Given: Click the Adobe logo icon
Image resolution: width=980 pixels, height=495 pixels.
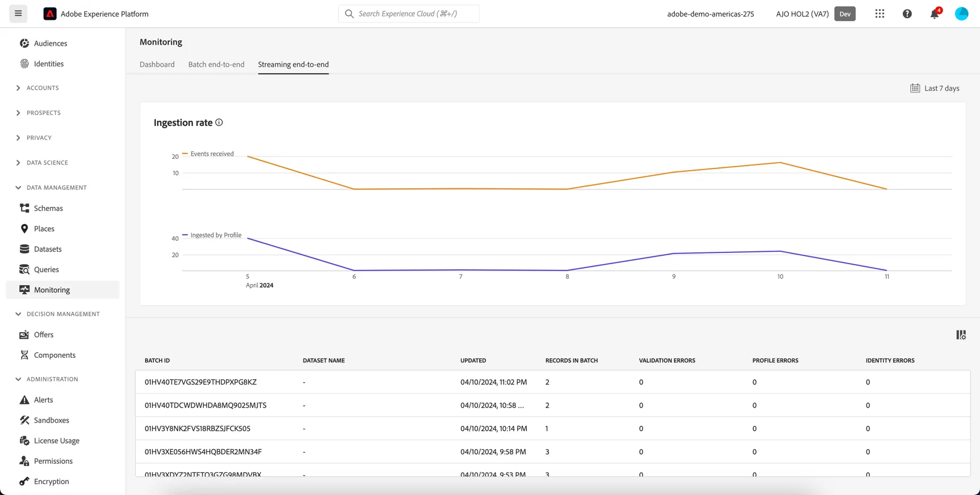Looking at the screenshot, I should point(50,14).
